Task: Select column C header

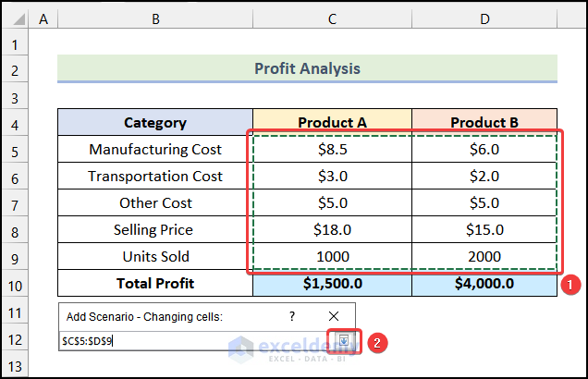Action: (x=332, y=17)
